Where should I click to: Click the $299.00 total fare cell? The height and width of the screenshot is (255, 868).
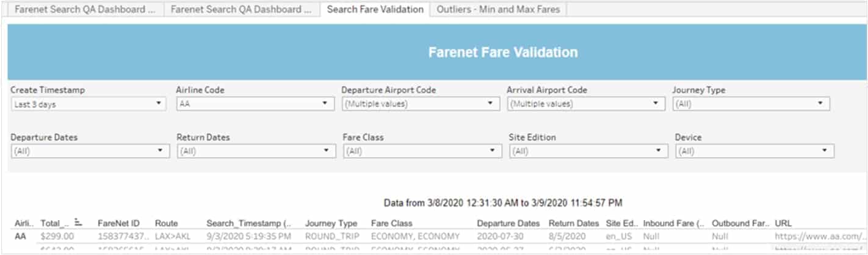coord(57,236)
